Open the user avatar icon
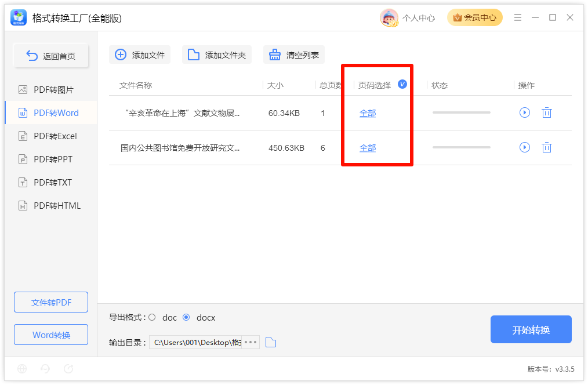The height and width of the screenshot is (385, 588). (389, 17)
